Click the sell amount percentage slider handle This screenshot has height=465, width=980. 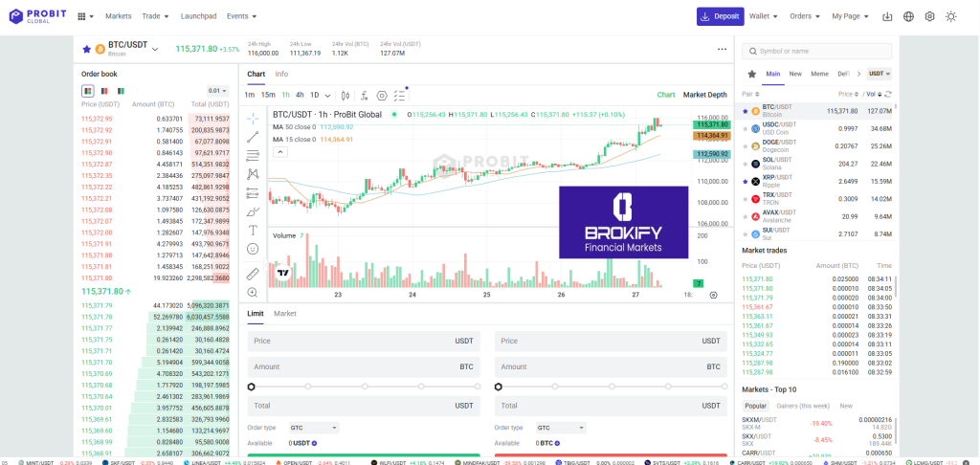498,387
